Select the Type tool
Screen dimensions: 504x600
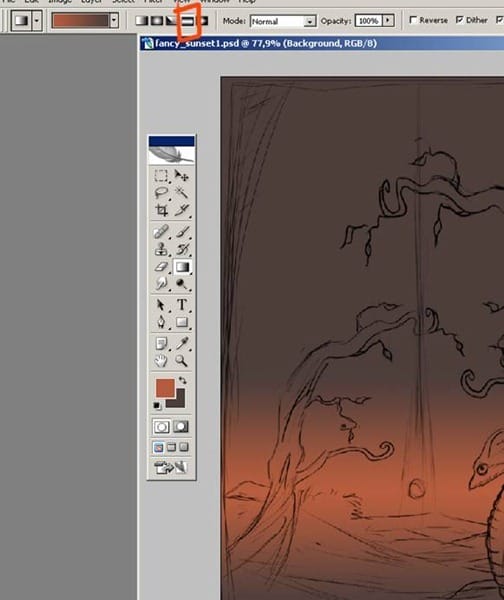pyautogui.click(x=181, y=305)
